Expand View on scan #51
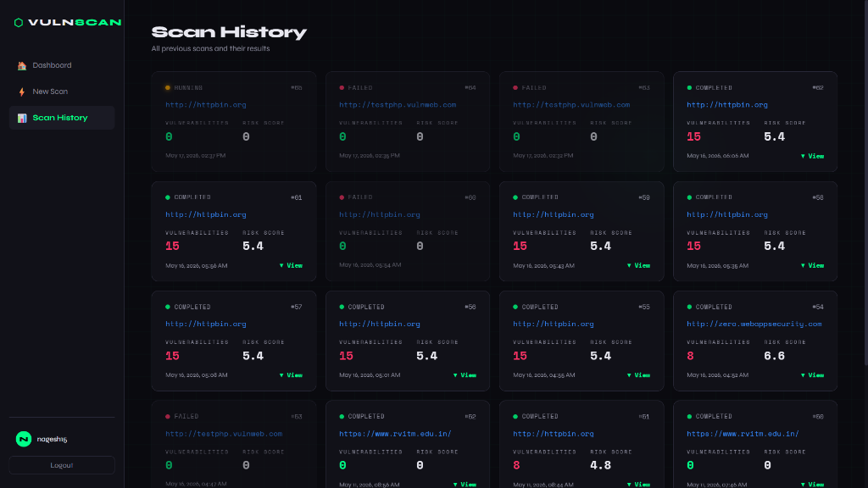The height and width of the screenshot is (488, 868). coord(638,485)
